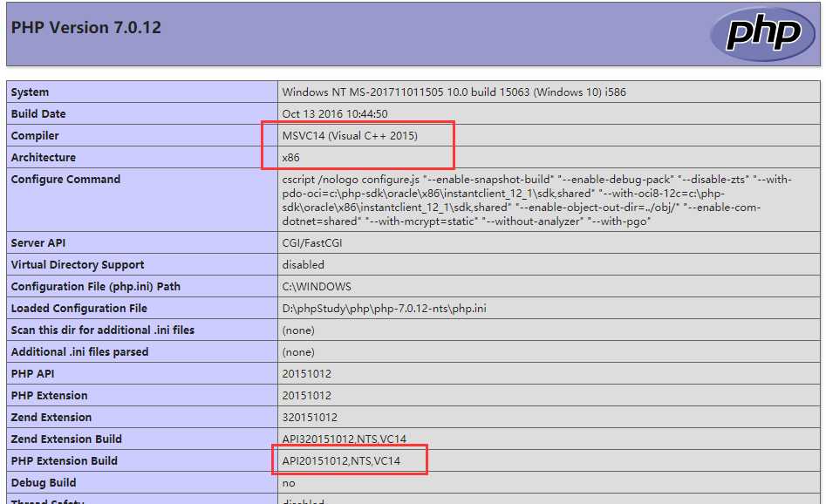Select the CGI/FastCGI value
Viewport: 826px width, 504px height.
312,242
